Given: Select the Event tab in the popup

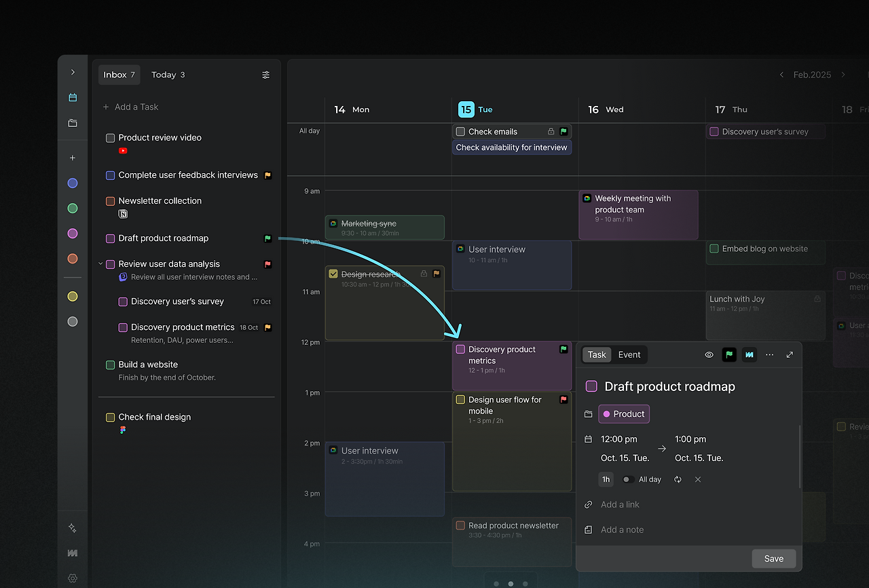Looking at the screenshot, I should pyautogui.click(x=629, y=354).
